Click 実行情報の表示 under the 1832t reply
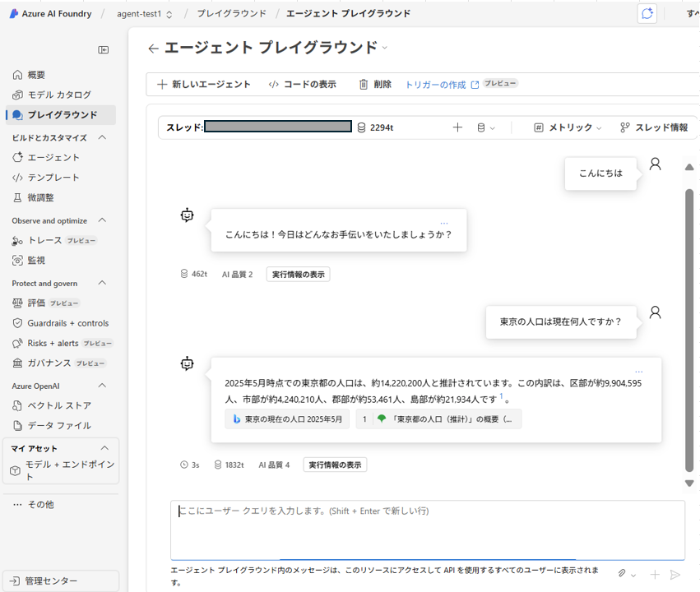This screenshot has height=592, width=700. click(336, 465)
